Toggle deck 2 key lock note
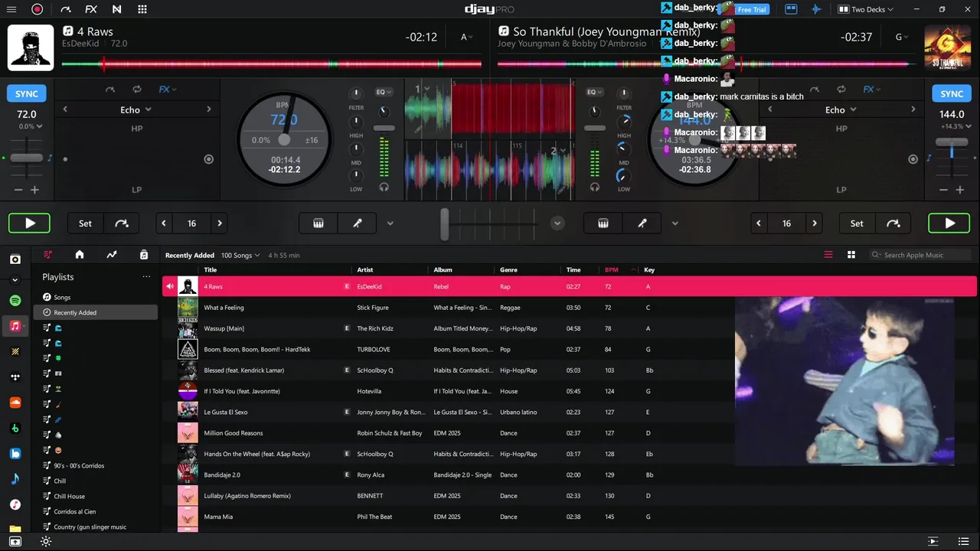Image resolution: width=980 pixels, height=551 pixels. (929, 158)
